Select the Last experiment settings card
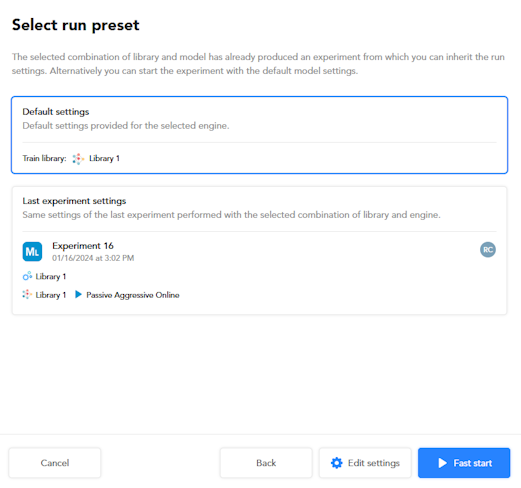The width and height of the screenshot is (521, 488). [x=259, y=250]
